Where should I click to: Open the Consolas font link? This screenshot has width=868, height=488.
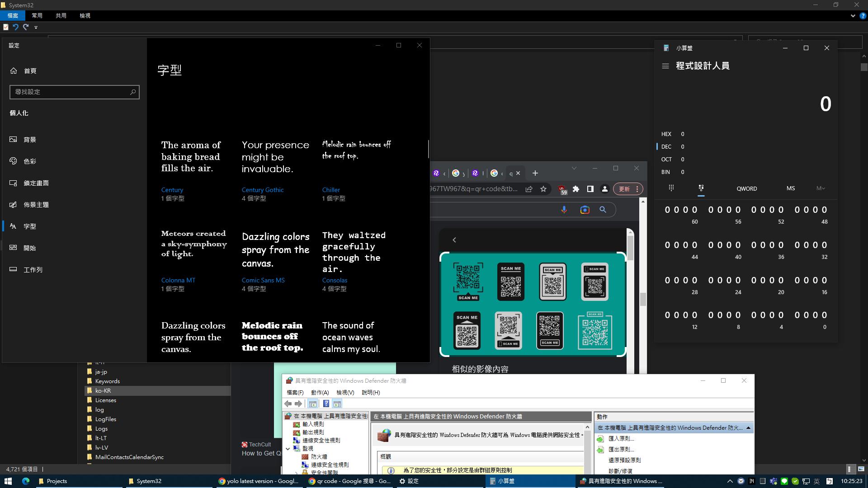click(335, 280)
